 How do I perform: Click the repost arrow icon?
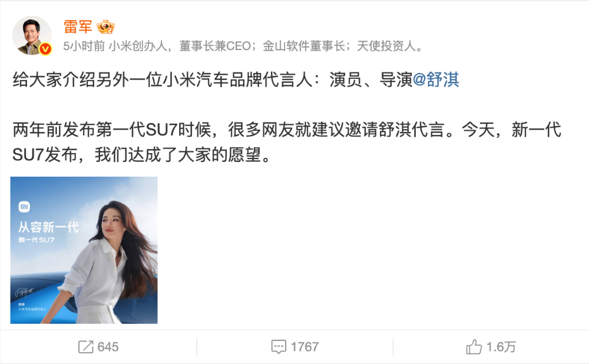click(85, 347)
